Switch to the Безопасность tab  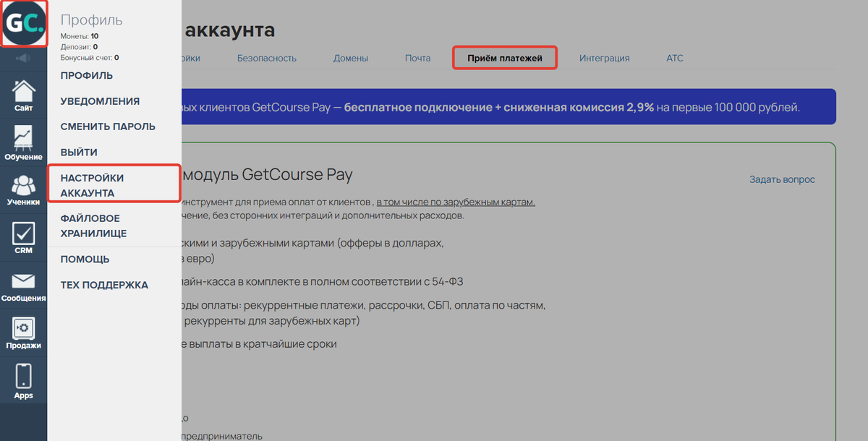[x=267, y=58]
